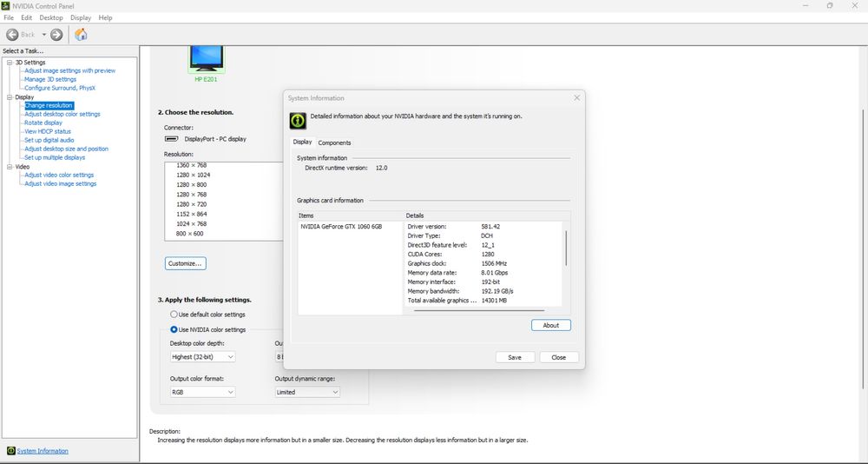Open Set up digital audio
This screenshot has width=868, height=464.
pyautogui.click(x=49, y=140)
